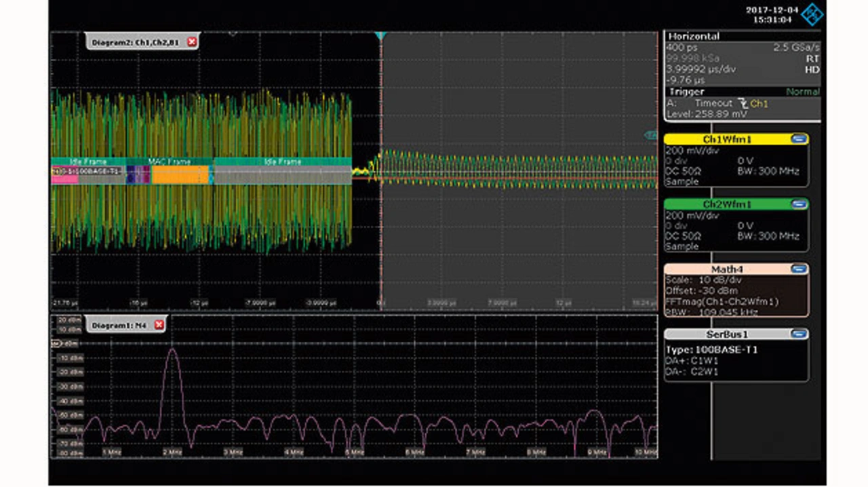The image size is (868, 487).
Task: Close the Diagram2 tab with red X
Action: pyautogui.click(x=192, y=42)
